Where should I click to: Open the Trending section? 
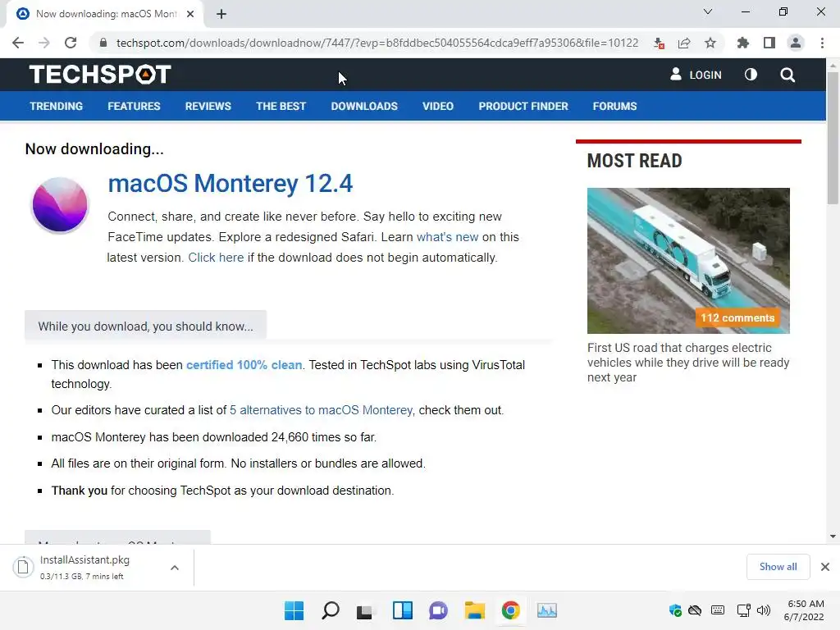[x=57, y=106]
